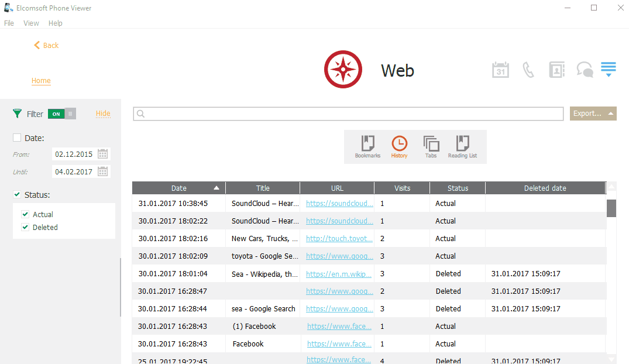Enable the Date filter checkbox

click(x=17, y=138)
